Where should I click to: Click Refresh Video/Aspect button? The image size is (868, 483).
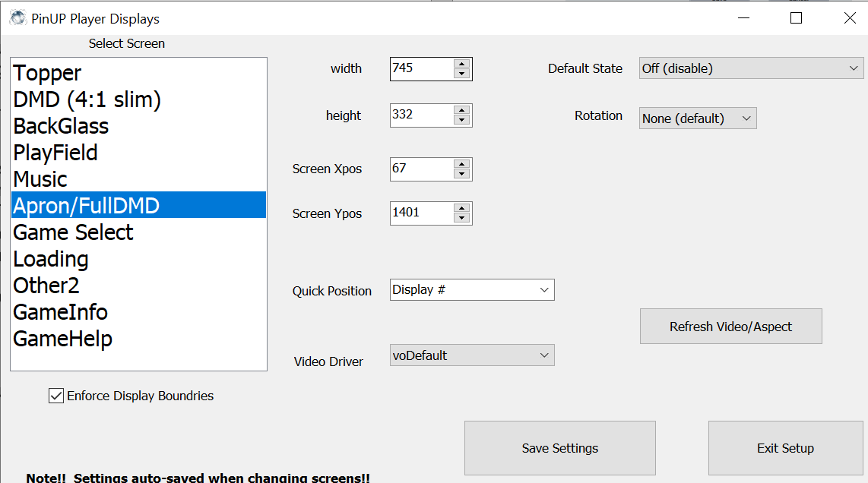coord(730,327)
